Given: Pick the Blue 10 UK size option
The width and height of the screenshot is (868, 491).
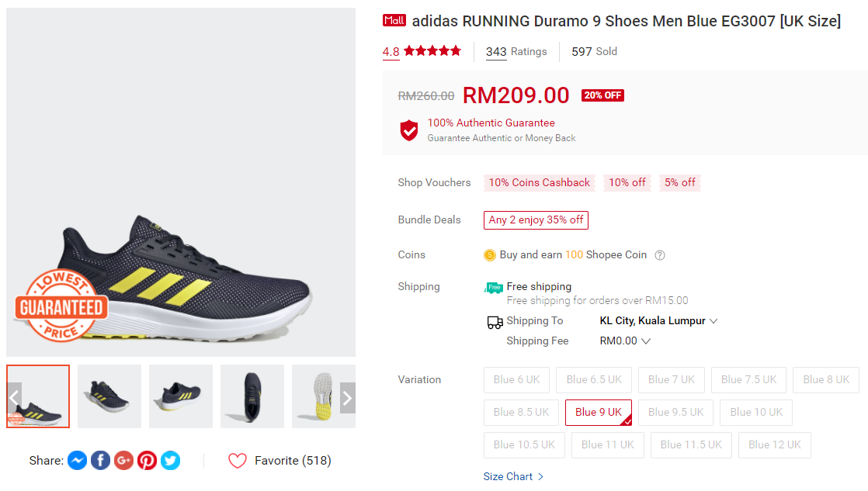Looking at the screenshot, I should coord(755,413).
